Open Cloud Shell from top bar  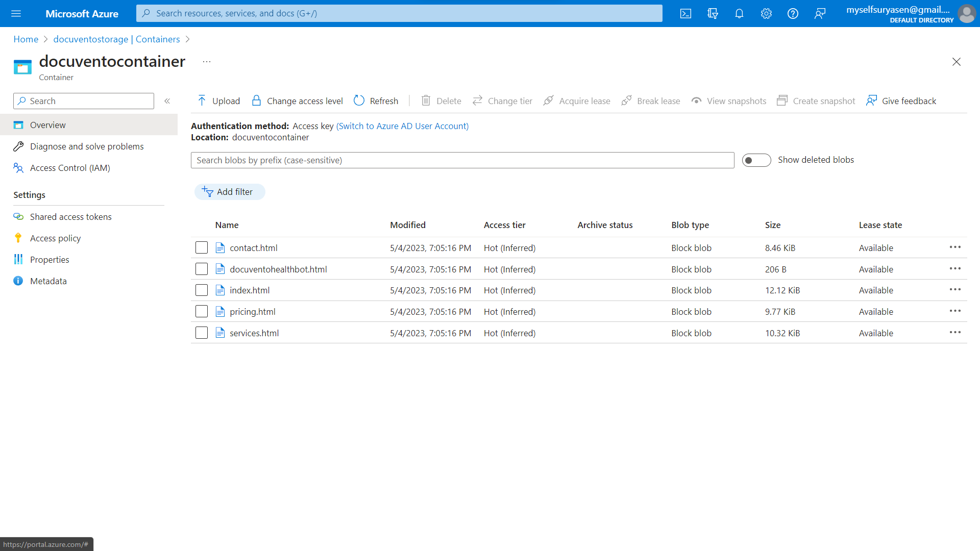point(685,14)
